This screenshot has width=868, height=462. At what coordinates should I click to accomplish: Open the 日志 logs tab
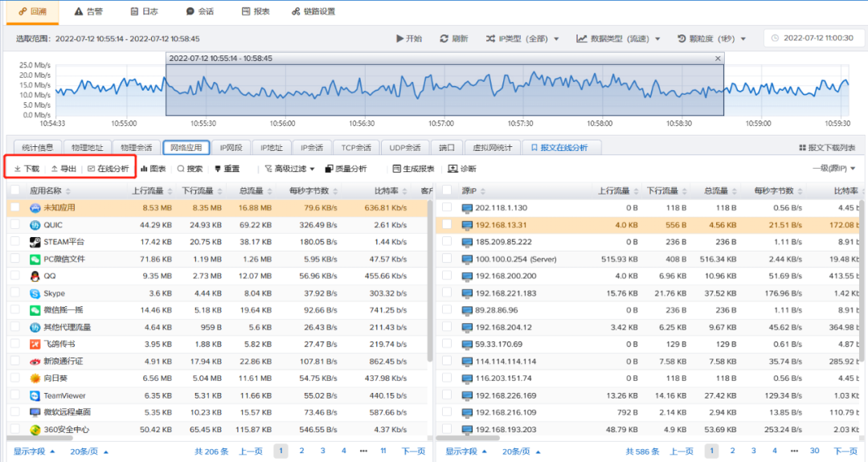(x=144, y=11)
